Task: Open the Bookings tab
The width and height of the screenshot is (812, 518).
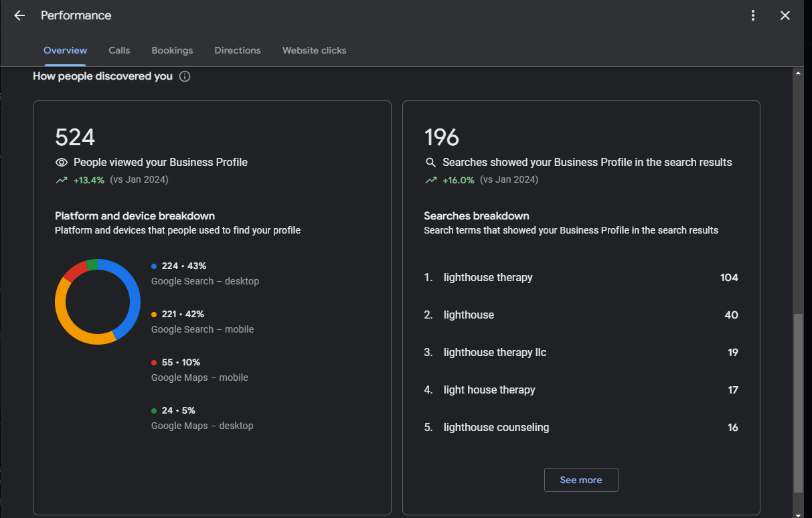Action: coord(172,50)
